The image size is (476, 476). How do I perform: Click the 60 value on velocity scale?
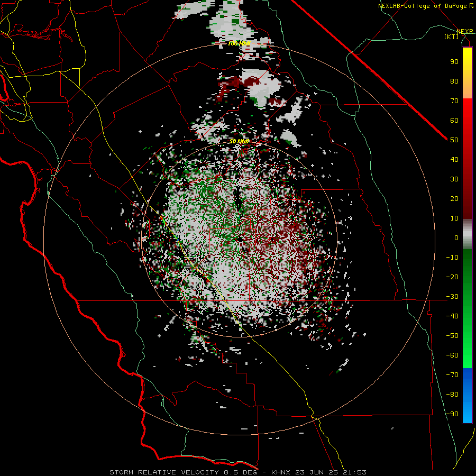(454, 120)
